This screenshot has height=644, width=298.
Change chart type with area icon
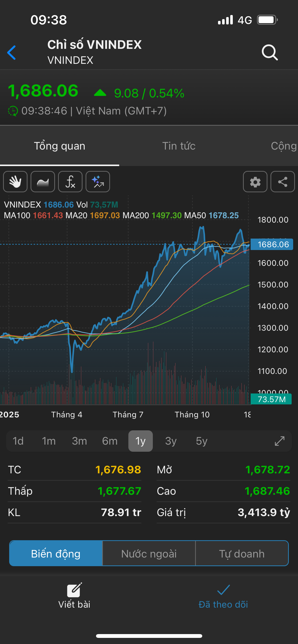43,182
